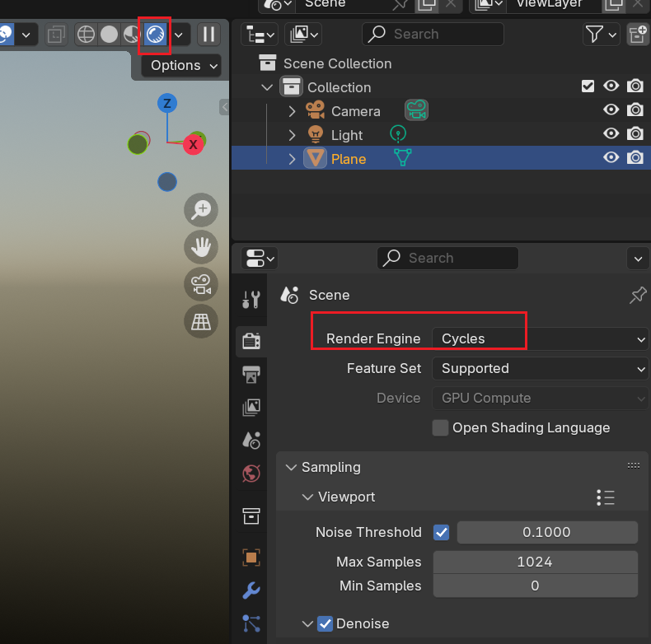Open the Tool properties tab
This screenshot has width=651, height=644.
tap(251, 299)
